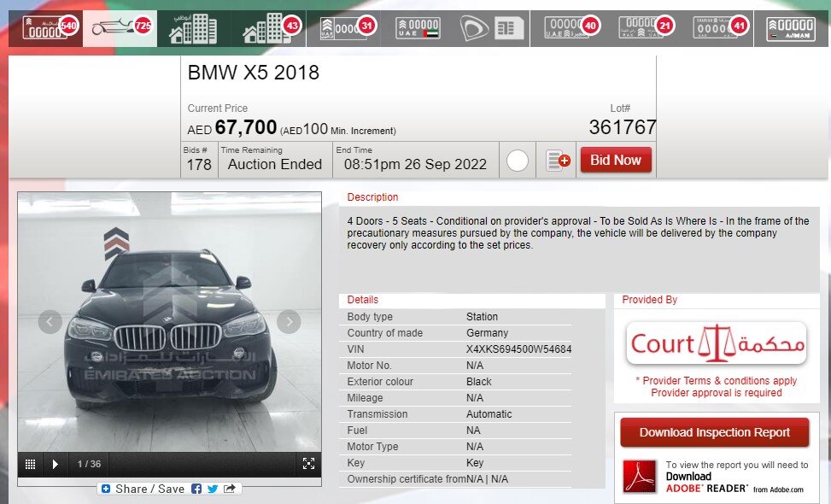Click the 1 / 36 photo counter
Image resolution: width=831 pixels, height=504 pixels.
89,464
